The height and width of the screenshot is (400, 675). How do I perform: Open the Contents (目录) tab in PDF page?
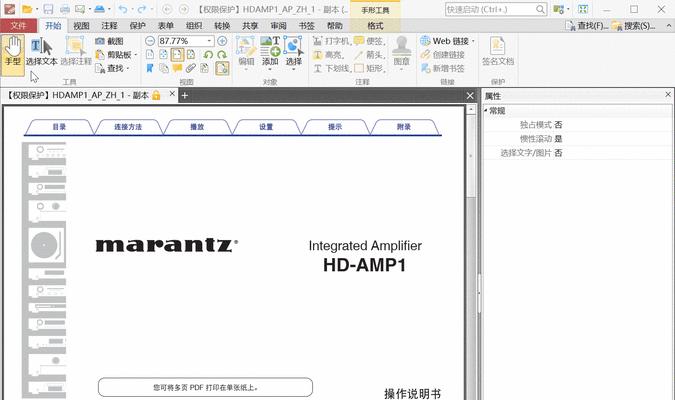pyautogui.click(x=59, y=127)
